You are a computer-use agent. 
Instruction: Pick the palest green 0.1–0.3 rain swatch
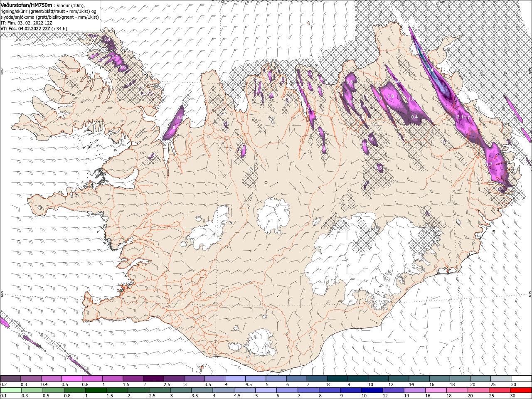(x=10, y=390)
